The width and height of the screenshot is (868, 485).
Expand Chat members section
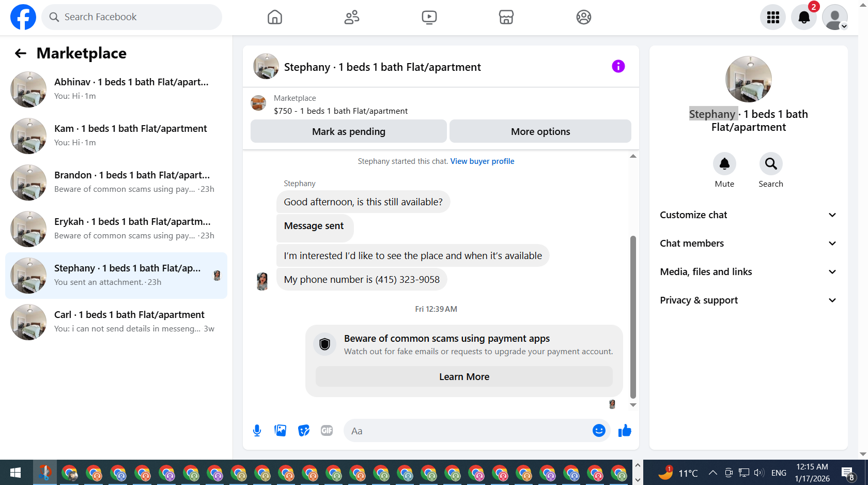748,244
